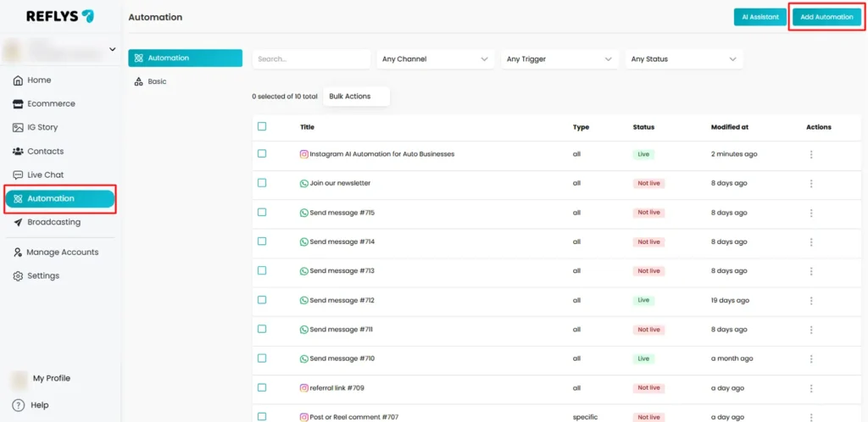The width and height of the screenshot is (868, 422).
Task: Select checkbox for Instagram AI Automation row
Action: 262,153
